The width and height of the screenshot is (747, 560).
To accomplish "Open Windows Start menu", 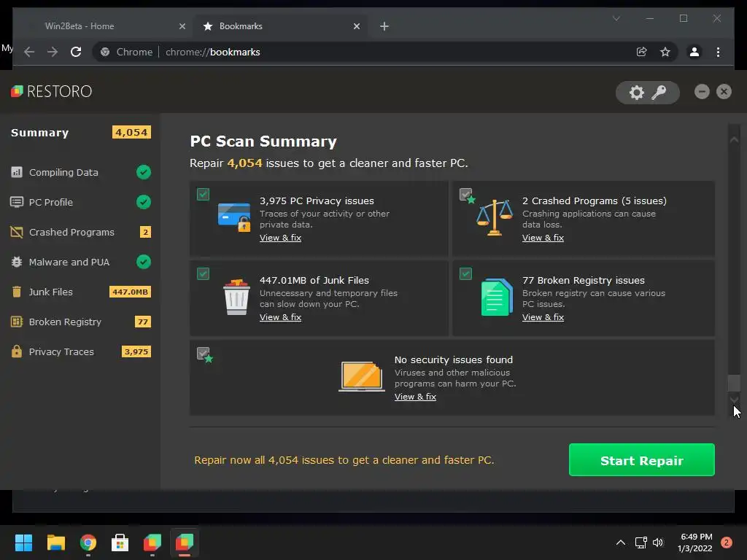I will [x=23, y=542].
